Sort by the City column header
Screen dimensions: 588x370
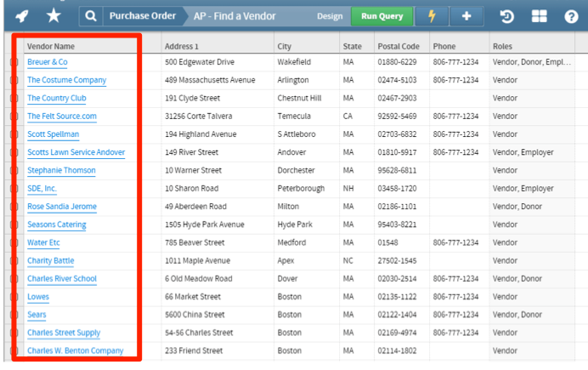point(285,46)
